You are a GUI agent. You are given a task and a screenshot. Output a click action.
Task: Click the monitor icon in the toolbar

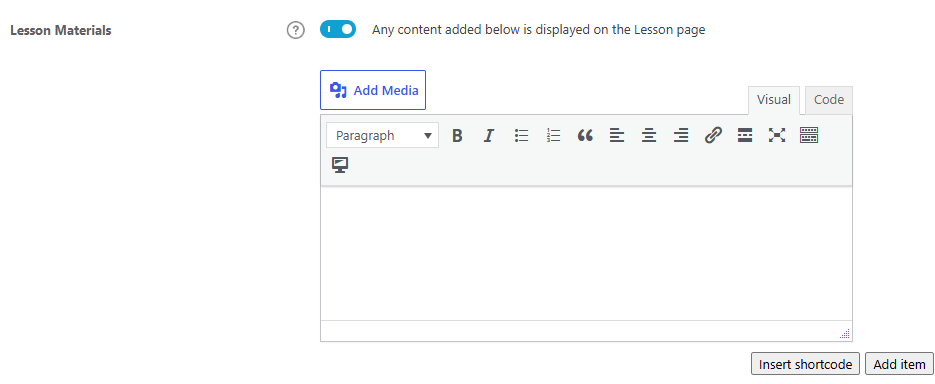pyautogui.click(x=340, y=165)
